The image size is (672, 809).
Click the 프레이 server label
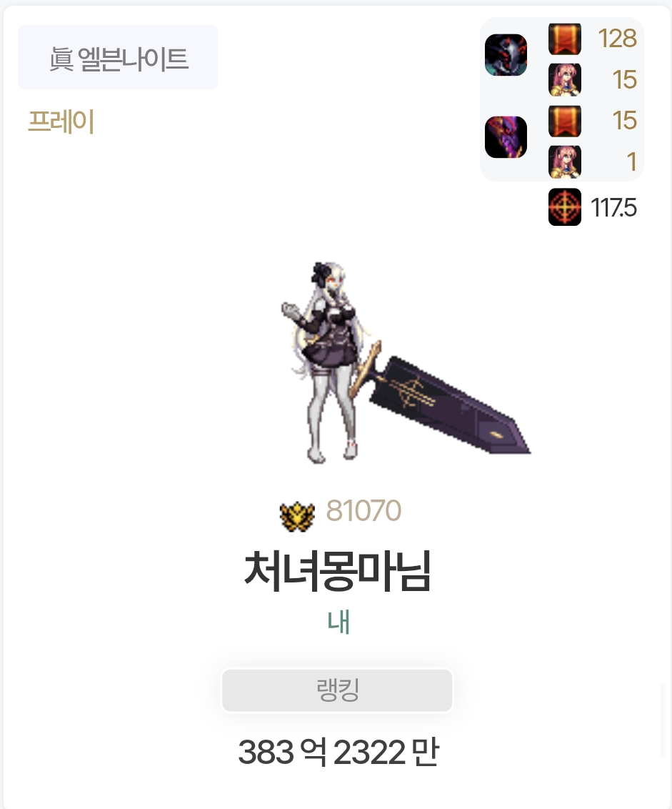pyautogui.click(x=61, y=121)
